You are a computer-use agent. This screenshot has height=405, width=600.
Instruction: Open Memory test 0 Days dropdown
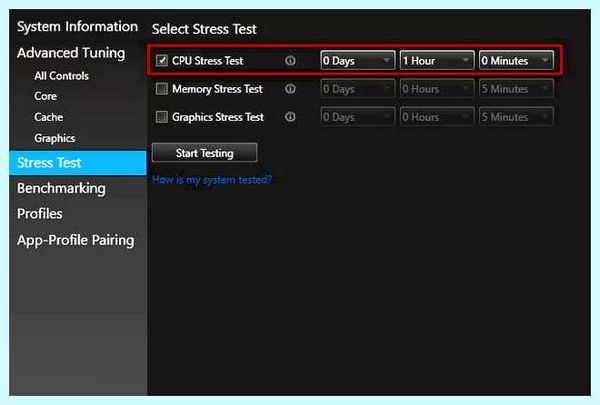(x=358, y=89)
